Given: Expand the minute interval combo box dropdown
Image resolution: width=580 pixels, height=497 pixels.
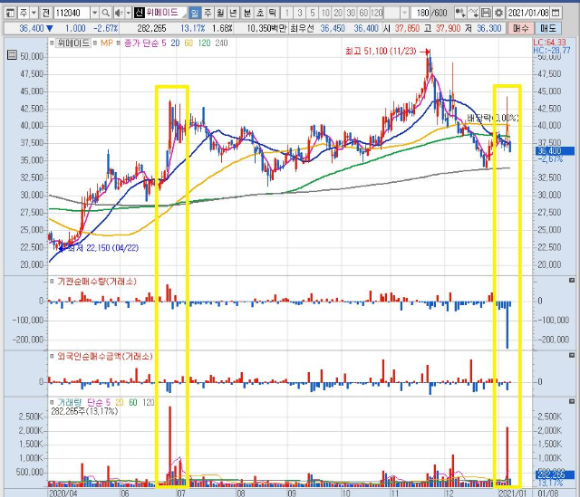Looking at the screenshot, I should coord(405,13).
